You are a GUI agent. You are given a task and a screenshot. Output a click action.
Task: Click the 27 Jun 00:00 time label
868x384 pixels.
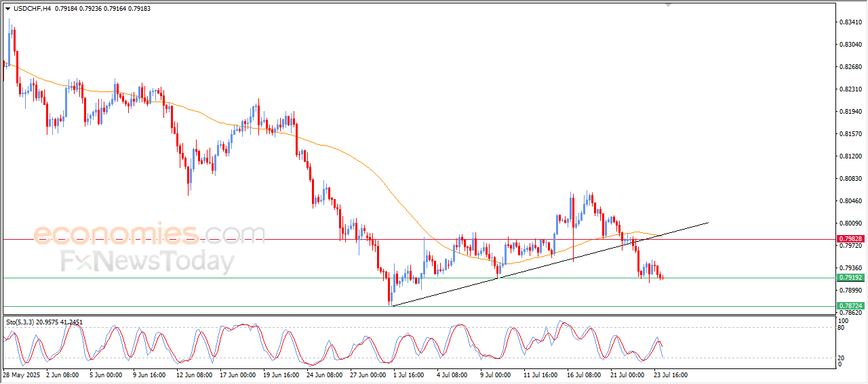[367, 375]
